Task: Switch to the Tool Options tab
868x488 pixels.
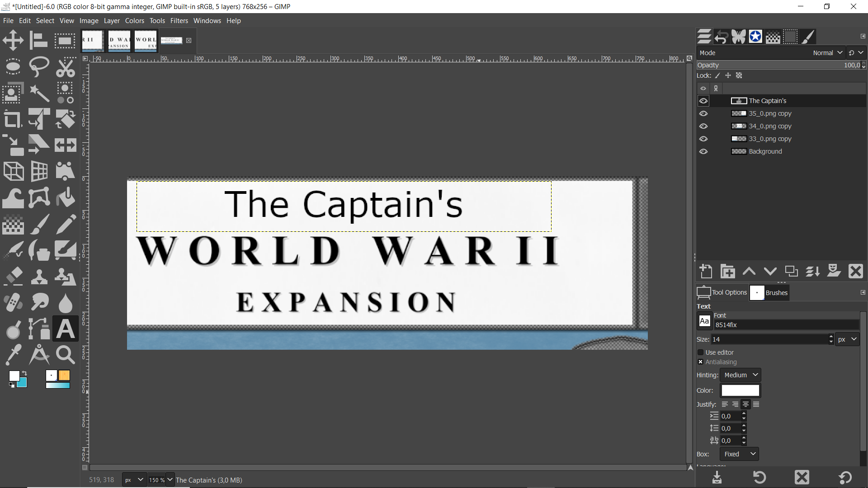Action: tap(722, 293)
